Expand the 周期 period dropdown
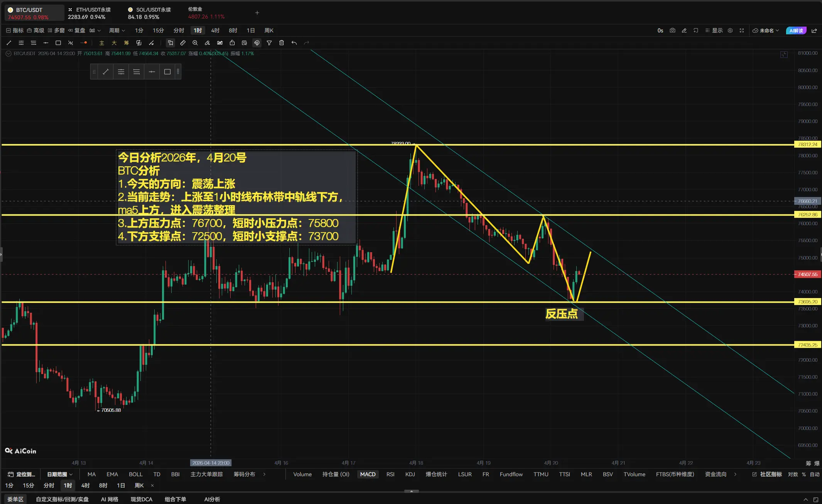 click(x=117, y=30)
